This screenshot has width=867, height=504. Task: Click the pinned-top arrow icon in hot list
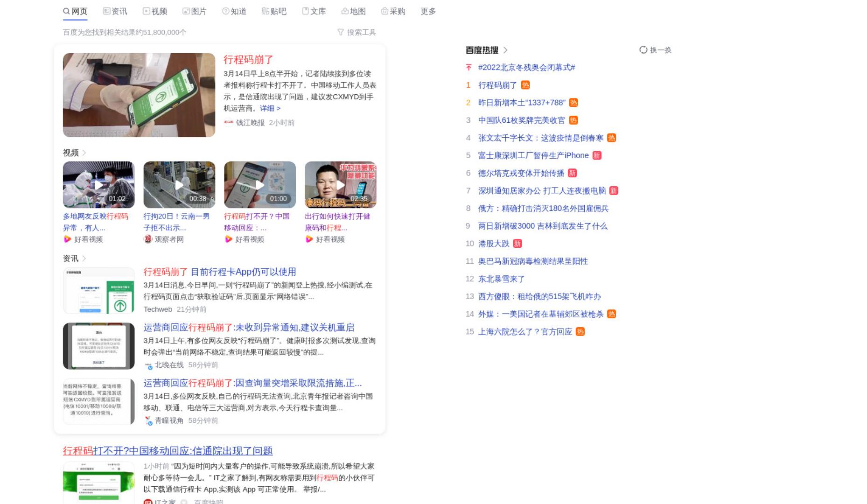[x=468, y=68]
